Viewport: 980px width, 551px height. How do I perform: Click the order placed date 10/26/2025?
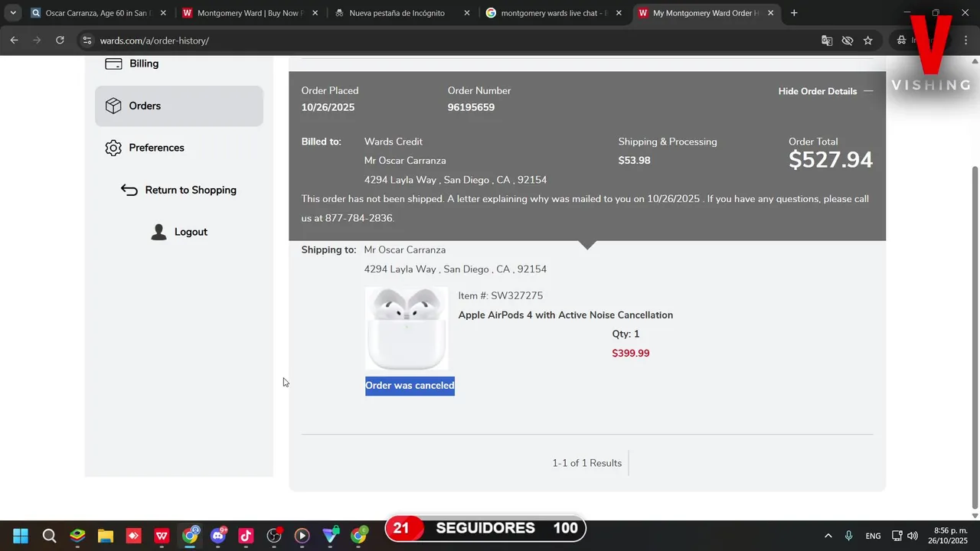point(328,107)
